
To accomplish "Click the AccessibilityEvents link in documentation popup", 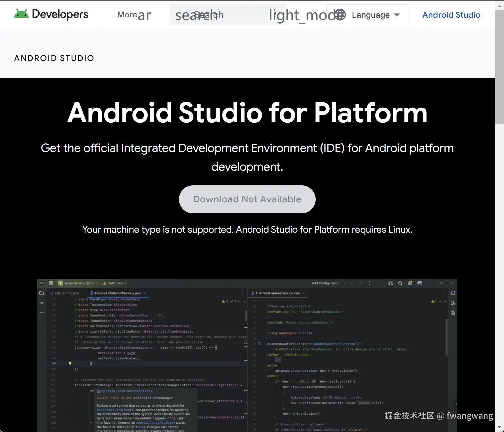I will pyautogui.click(x=115, y=410).
